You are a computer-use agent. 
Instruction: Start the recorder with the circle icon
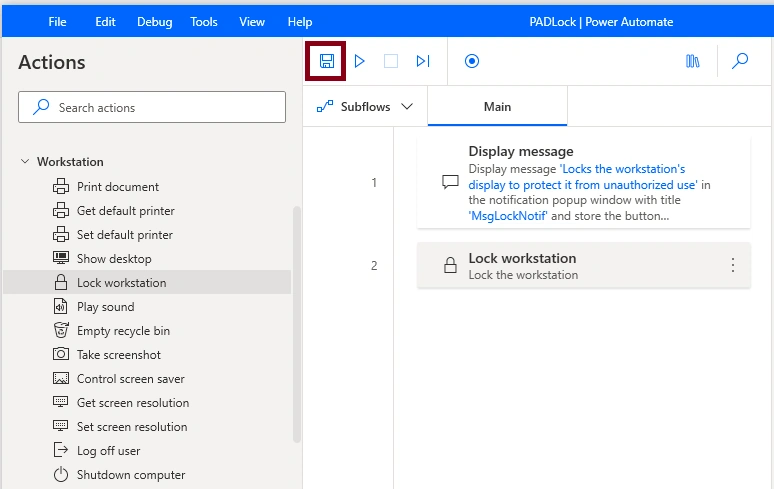[x=472, y=61]
